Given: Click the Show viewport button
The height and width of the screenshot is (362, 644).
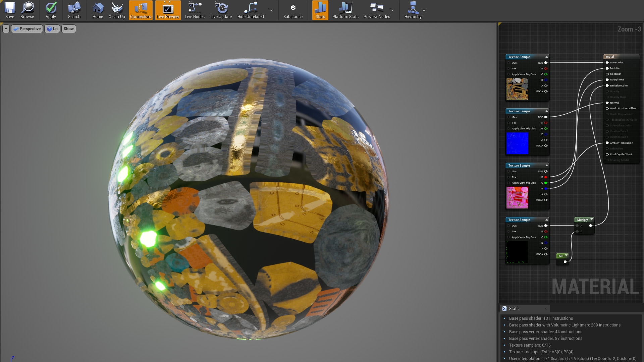Looking at the screenshot, I should pos(68,29).
